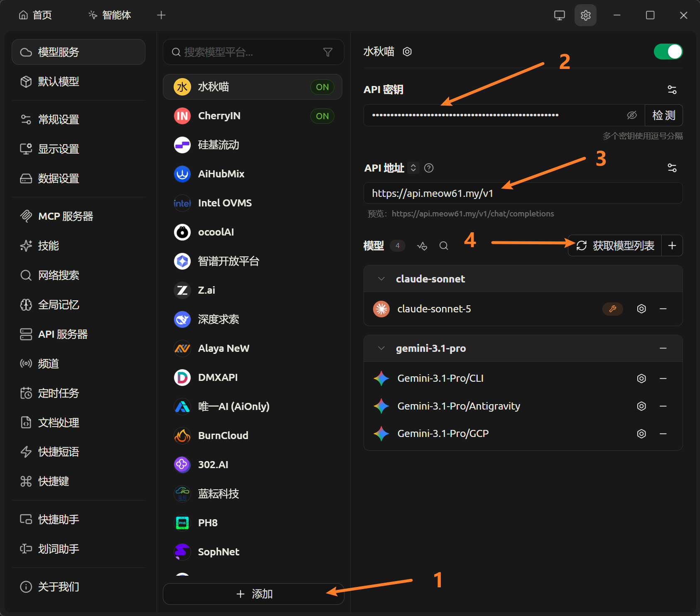
Task: Toggle the 水秋喵 provider enable switch
Action: tap(668, 52)
